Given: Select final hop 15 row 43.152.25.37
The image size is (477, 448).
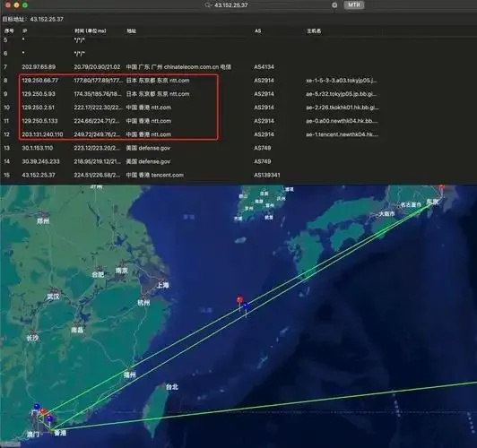Looking at the screenshot, I should click(x=238, y=175).
